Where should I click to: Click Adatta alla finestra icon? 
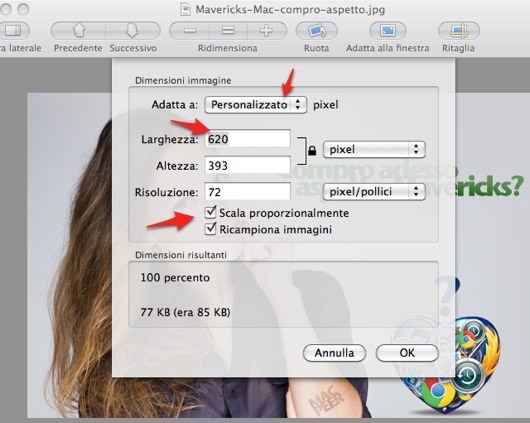[388, 31]
